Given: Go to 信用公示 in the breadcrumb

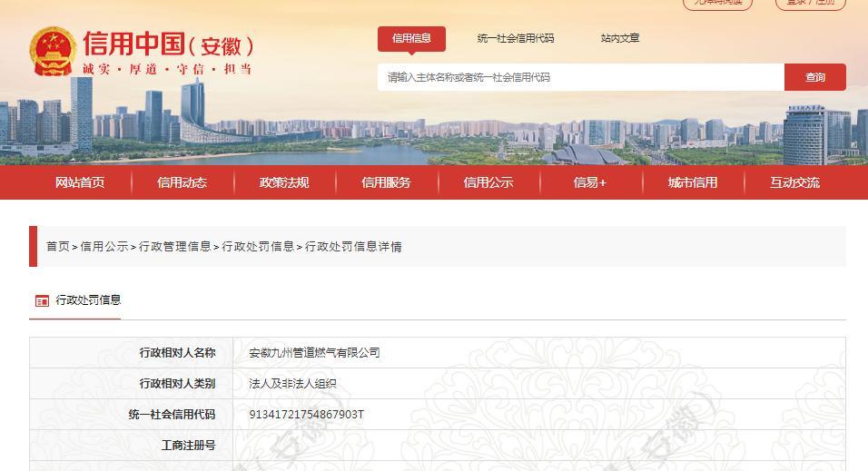Looking at the screenshot, I should click(104, 246).
